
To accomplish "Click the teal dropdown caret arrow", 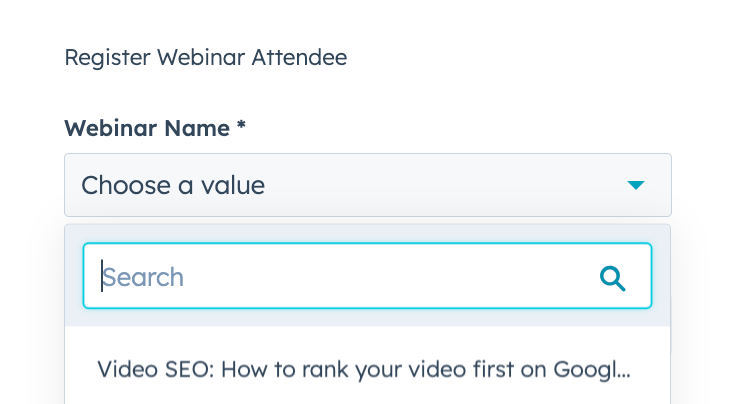I will click(636, 185).
